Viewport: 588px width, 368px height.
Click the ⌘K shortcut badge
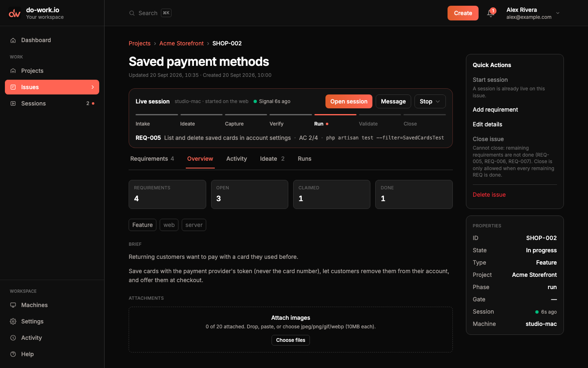[x=166, y=13]
